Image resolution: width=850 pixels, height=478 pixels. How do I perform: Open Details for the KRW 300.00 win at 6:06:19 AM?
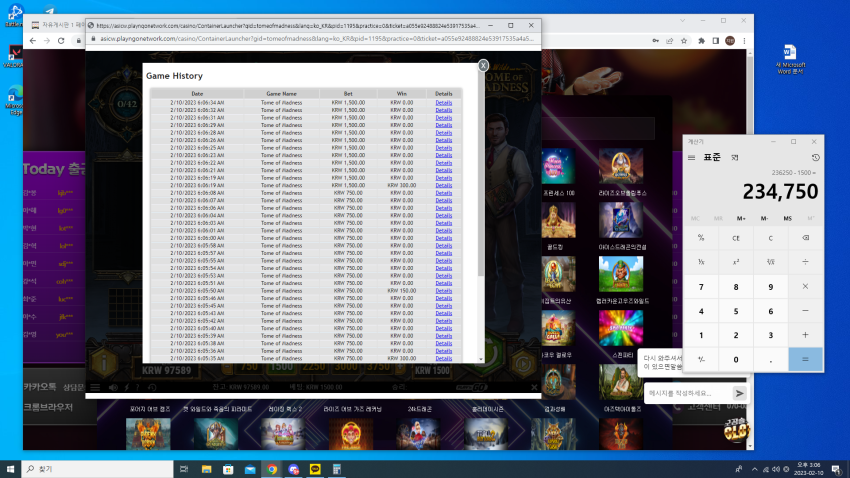tap(443, 185)
